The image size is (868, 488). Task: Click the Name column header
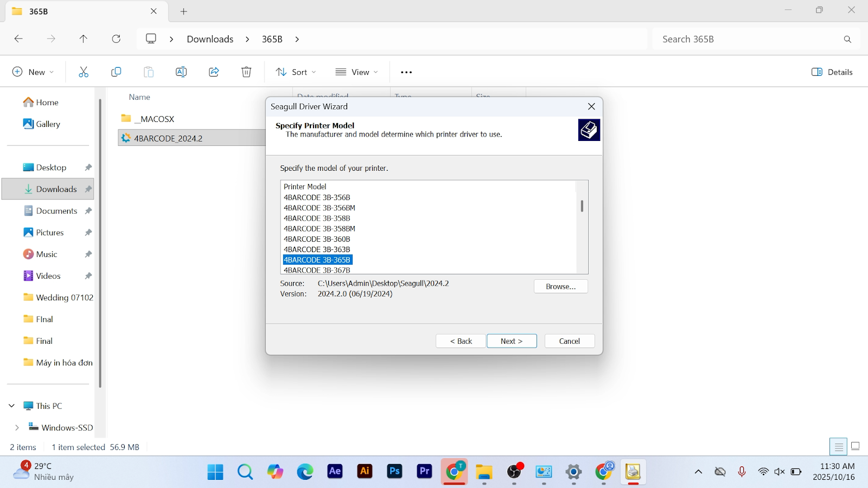tap(139, 97)
